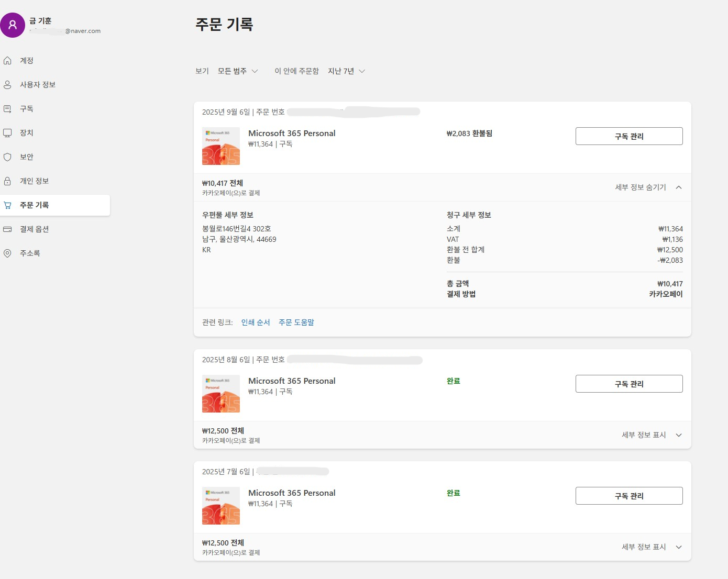
Task: Expand 세부 정보 표시 for August 6 order
Action: 644,435
